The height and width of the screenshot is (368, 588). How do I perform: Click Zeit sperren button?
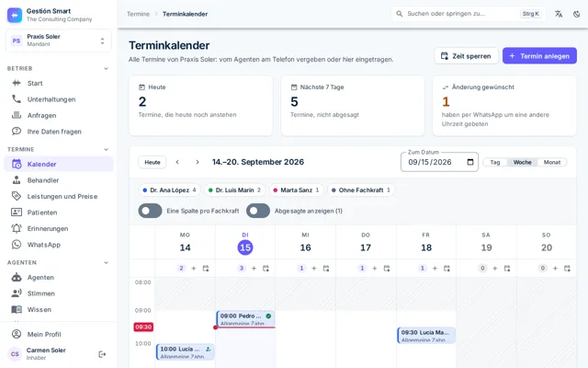click(x=466, y=55)
